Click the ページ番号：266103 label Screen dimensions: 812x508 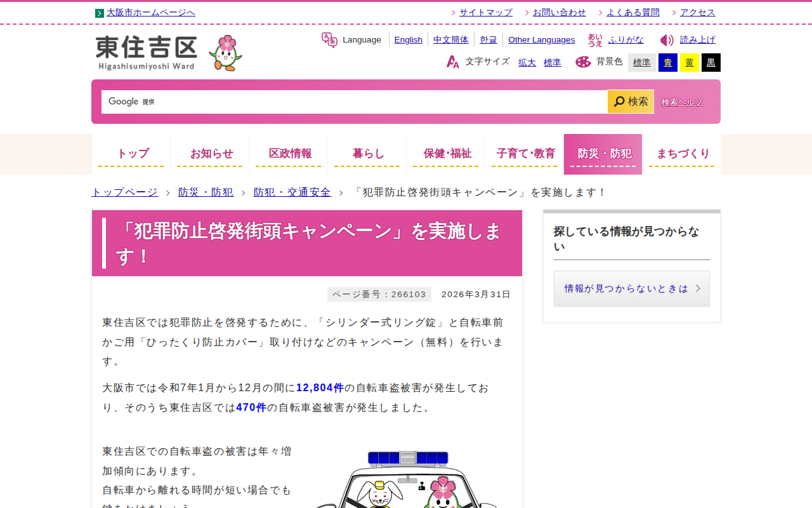(x=379, y=295)
